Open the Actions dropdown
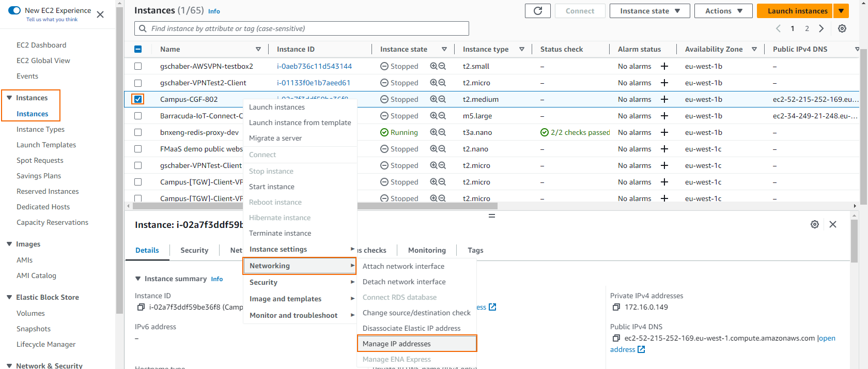 [723, 11]
